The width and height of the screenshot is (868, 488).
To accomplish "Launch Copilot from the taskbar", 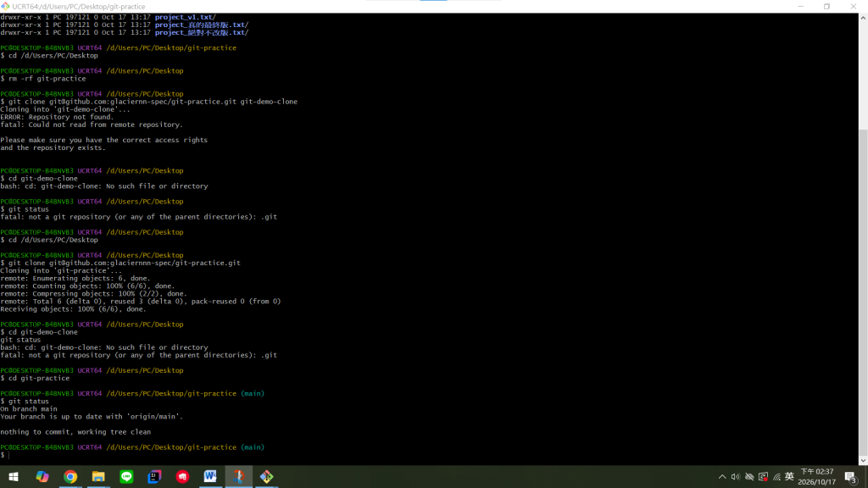I will (x=42, y=476).
